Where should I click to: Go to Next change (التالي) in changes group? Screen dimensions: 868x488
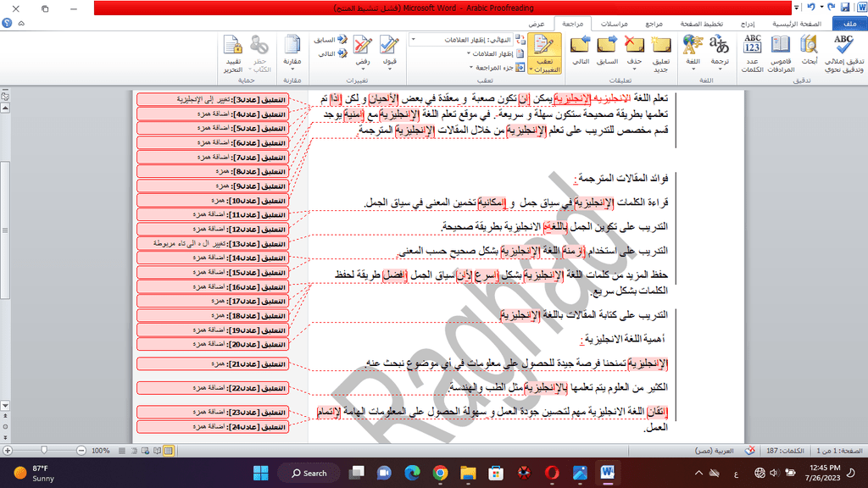[332, 53]
